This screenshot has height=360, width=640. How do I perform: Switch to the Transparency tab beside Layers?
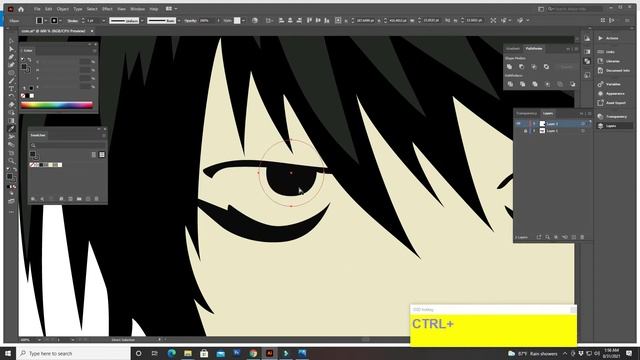(527, 113)
